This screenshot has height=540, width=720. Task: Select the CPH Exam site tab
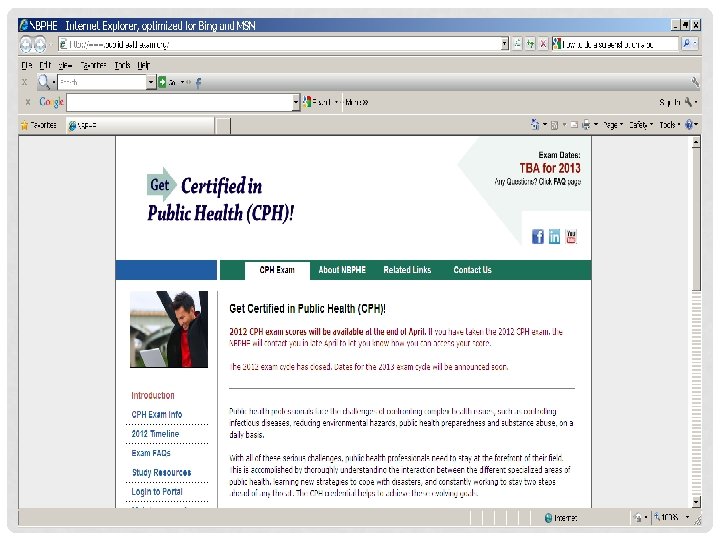[x=277, y=270]
